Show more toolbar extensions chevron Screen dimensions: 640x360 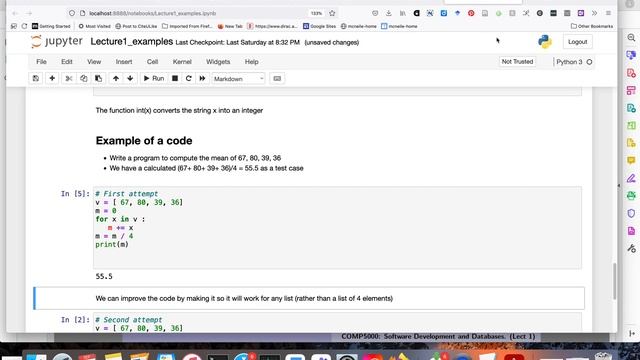[x=594, y=13]
